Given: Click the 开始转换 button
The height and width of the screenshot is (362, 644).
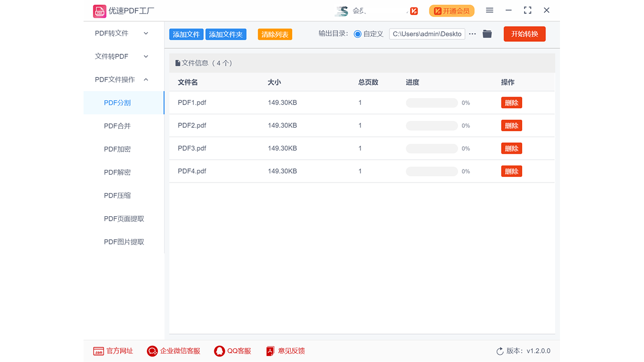Looking at the screenshot, I should click(524, 34).
